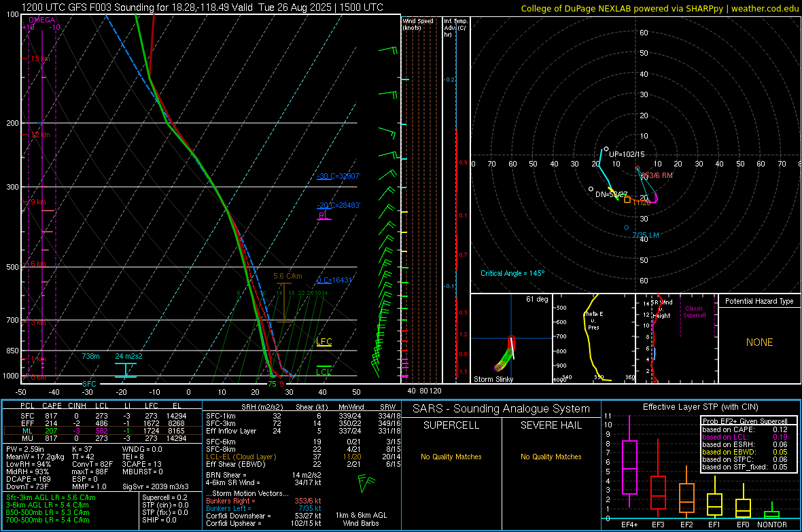
Task: Click the DCAPE = 169 value
Action: (x=28, y=479)
